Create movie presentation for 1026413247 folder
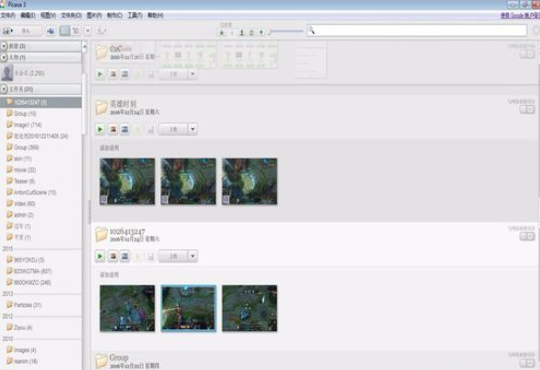This screenshot has height=370, width=540. (x=125, y=256)
